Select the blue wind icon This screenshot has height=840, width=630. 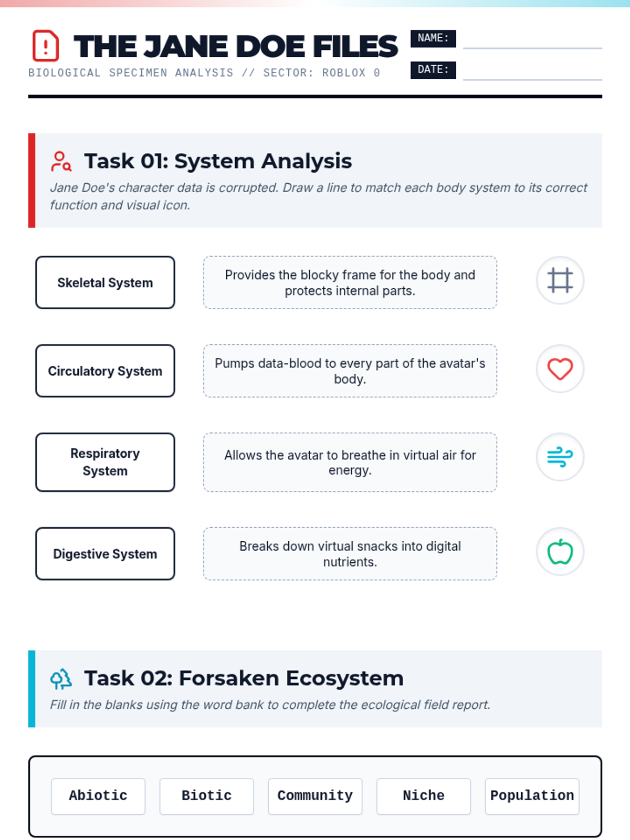(x=560, y=457)
